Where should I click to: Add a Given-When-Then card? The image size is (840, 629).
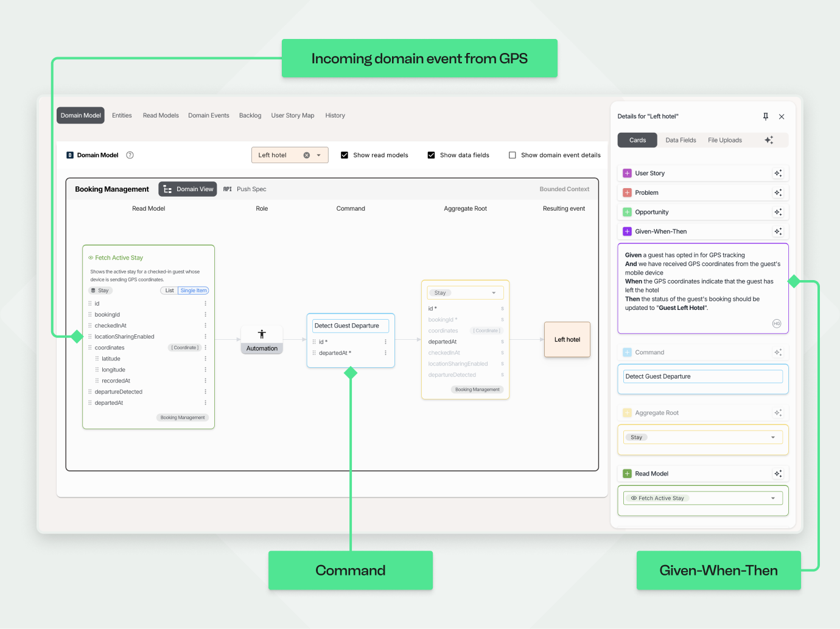point(628,231)
